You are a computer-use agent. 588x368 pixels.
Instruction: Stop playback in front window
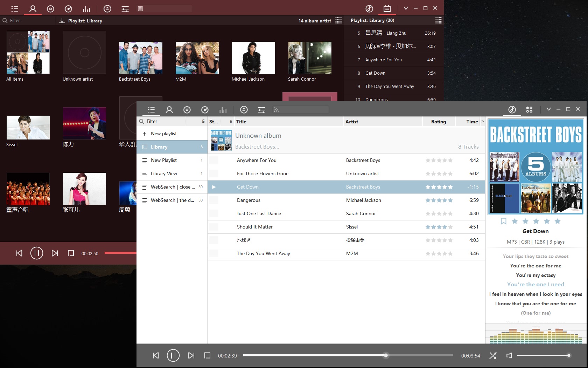pyautogui.click(x=207, y=355)
